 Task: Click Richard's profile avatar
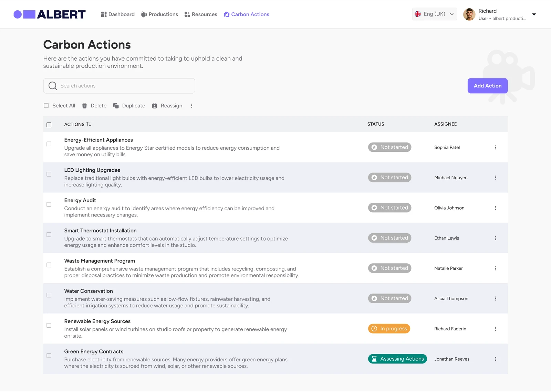tap(469, 14)
